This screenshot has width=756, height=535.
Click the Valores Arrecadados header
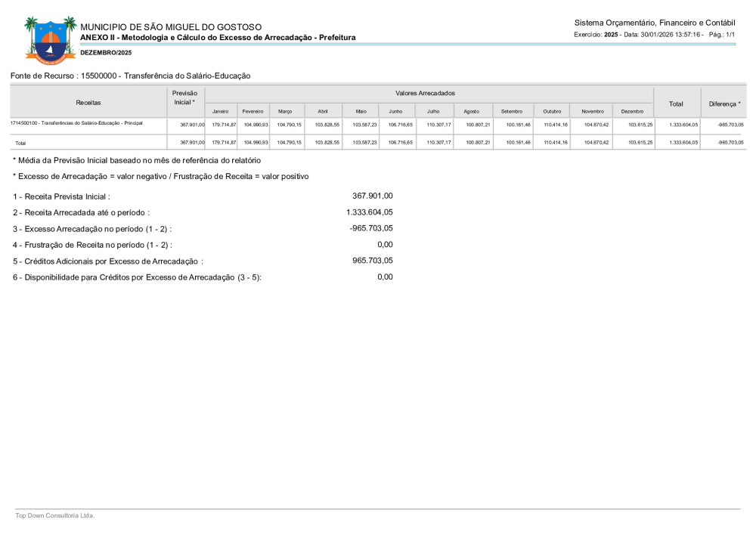425,93
